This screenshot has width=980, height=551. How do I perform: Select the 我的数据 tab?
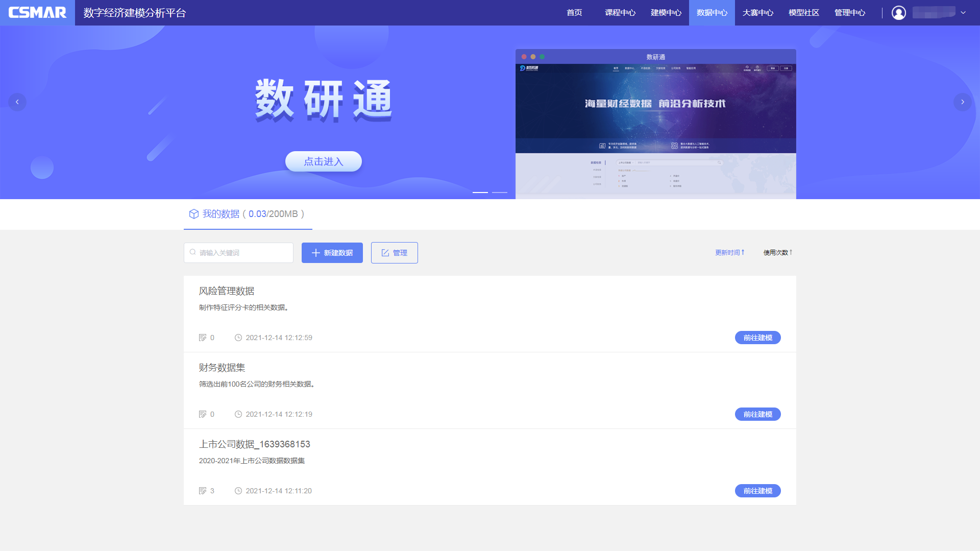248,214
